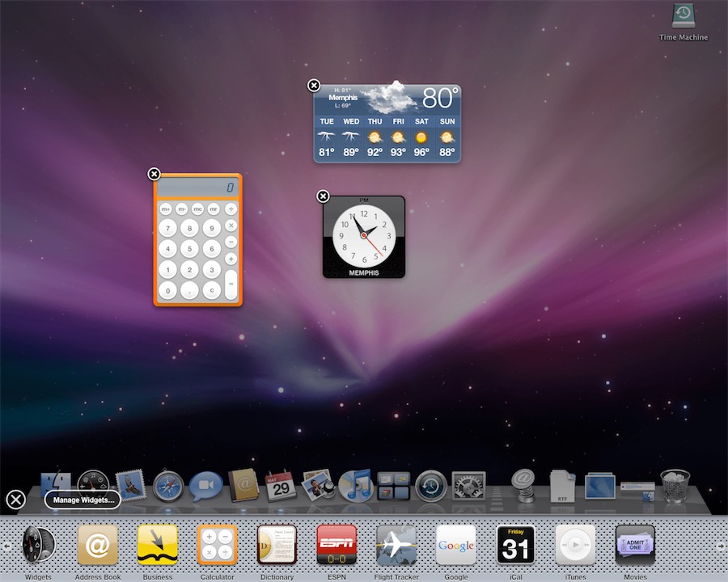Add the Flight Tracker widget

[396, 545]
